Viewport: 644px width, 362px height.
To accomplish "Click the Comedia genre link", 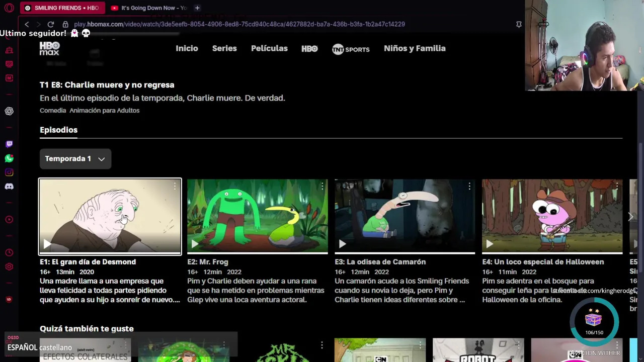I will pos(53,110).
